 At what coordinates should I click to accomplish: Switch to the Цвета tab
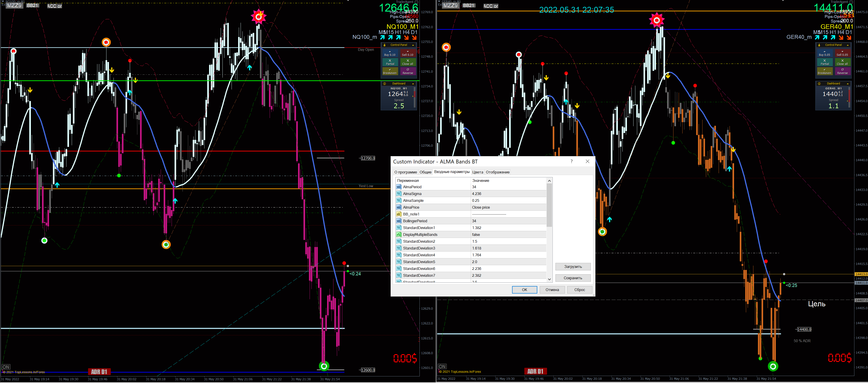pos(477,172)
